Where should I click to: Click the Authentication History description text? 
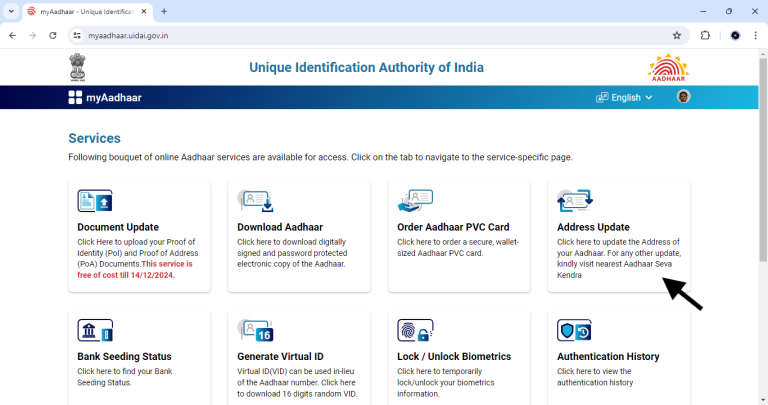pos(595,377)
